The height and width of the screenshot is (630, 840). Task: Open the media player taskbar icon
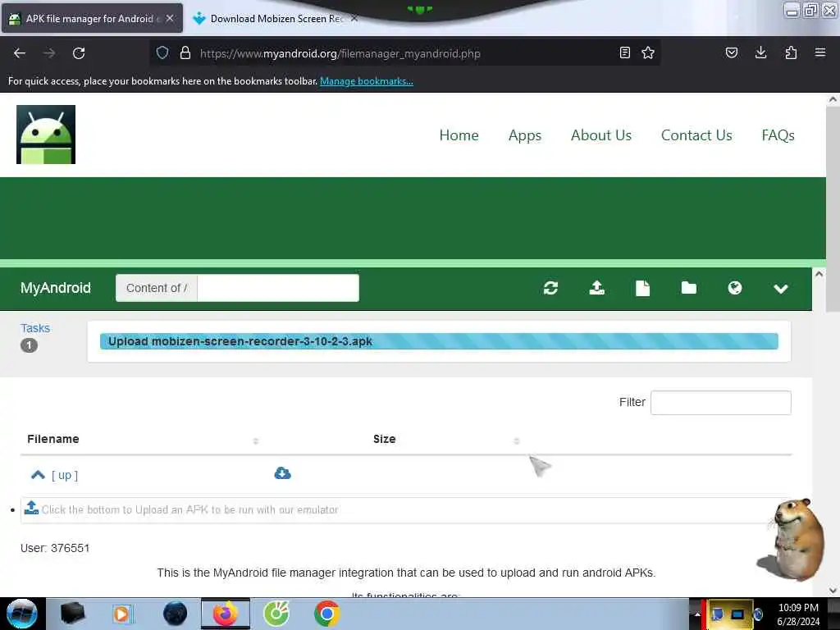123,614
